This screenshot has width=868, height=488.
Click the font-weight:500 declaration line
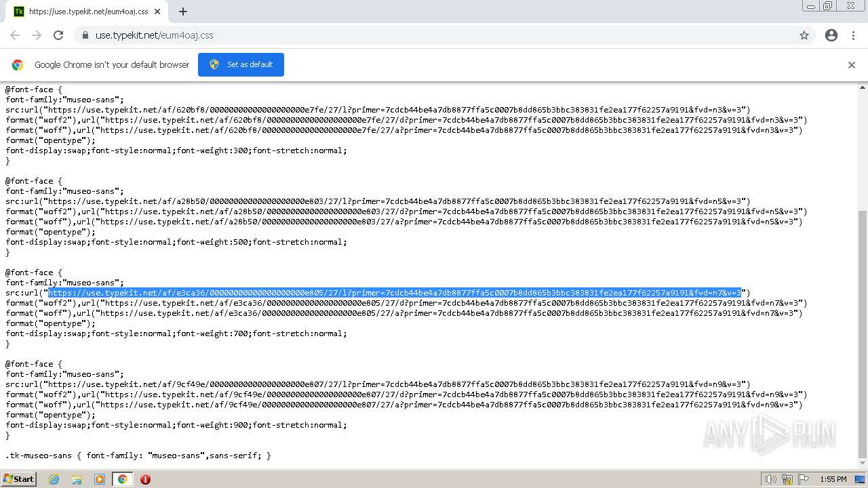[x=176, y=242]
